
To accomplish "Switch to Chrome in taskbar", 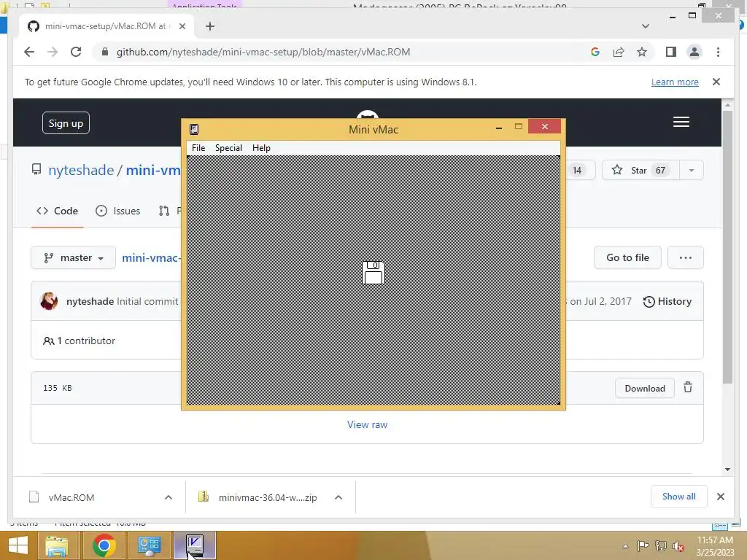I will pos(104,545).
